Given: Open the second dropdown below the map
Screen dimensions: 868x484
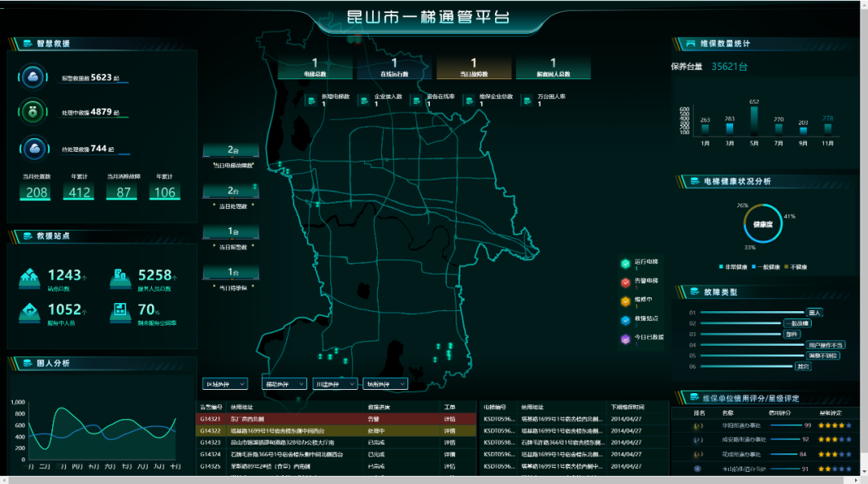Looking at the screenshot, I should [x=285, y=384].
